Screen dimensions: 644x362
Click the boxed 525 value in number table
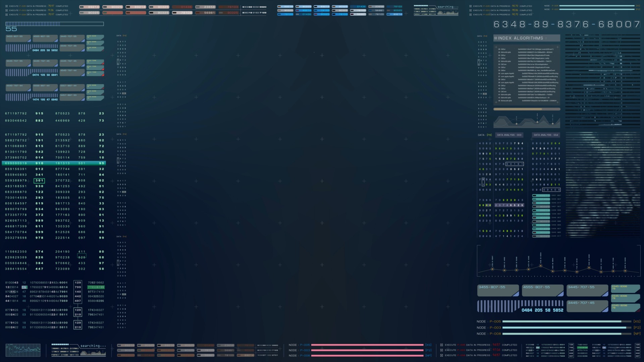[x=82, y=257]
